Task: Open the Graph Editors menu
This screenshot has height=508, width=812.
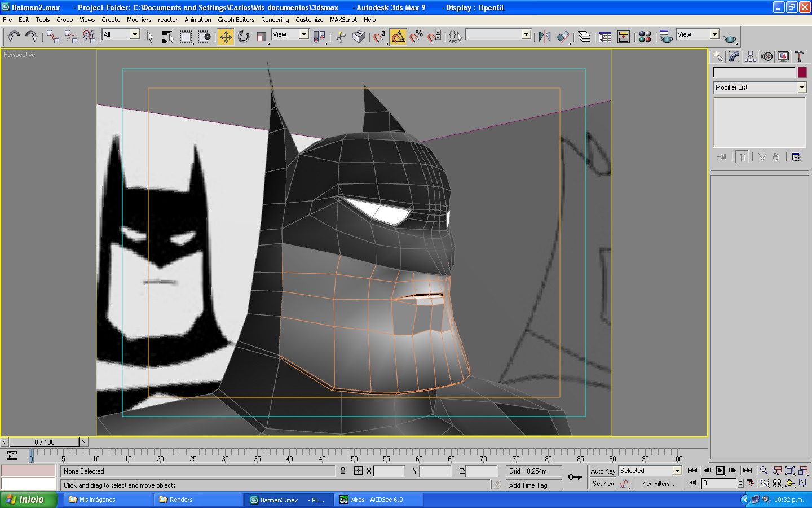Action: (x=236, y=20)
